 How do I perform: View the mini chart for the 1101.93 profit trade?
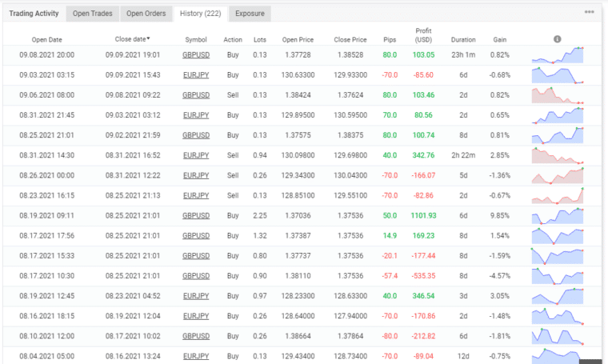click(x=558, y=215)
